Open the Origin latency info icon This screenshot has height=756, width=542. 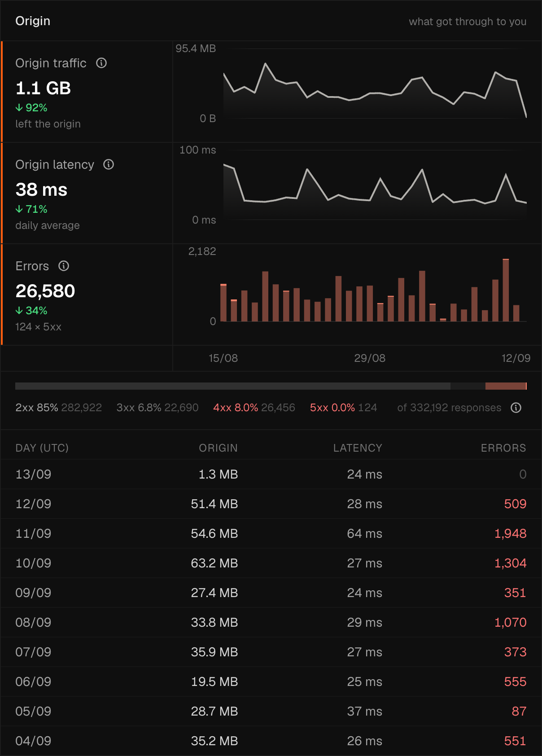point(109,164)
